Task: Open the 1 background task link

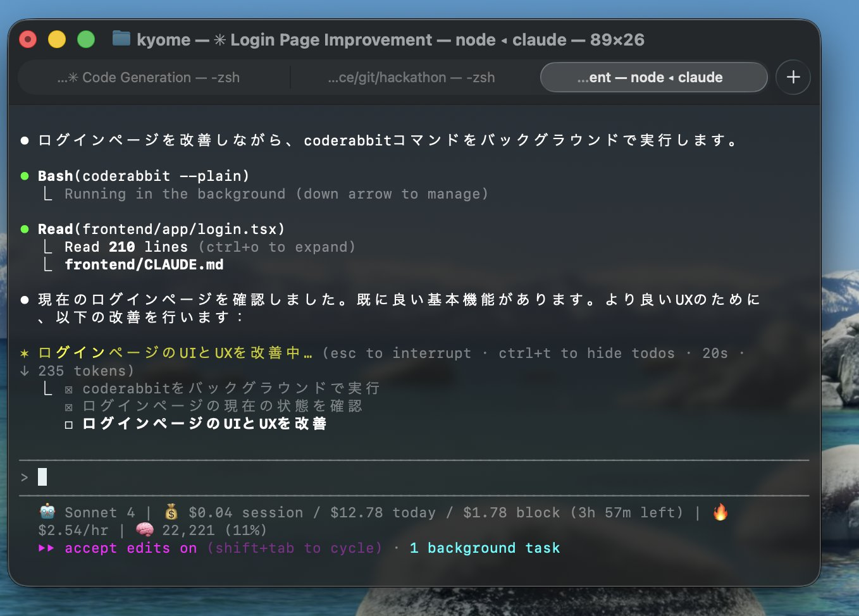Action: (x=485, y=548)
